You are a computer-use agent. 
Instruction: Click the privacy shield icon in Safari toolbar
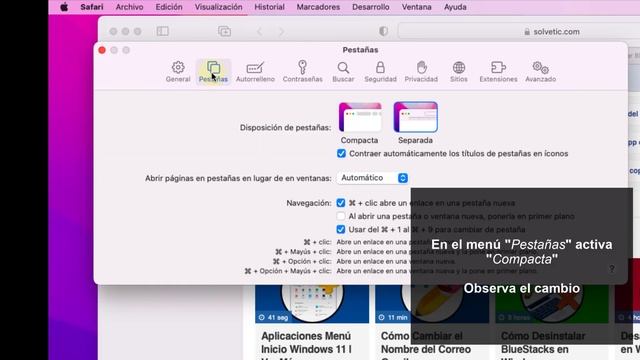(x=383, y=31)
